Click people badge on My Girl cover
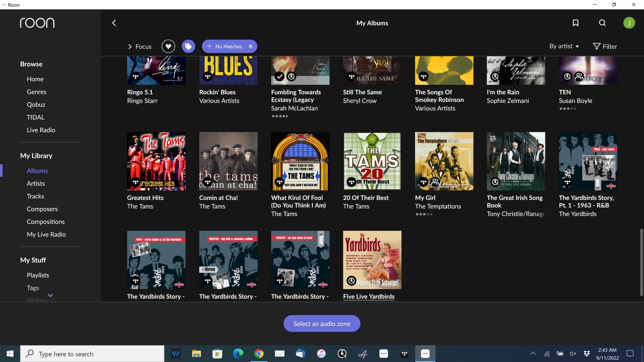 (x=435, y=182)
